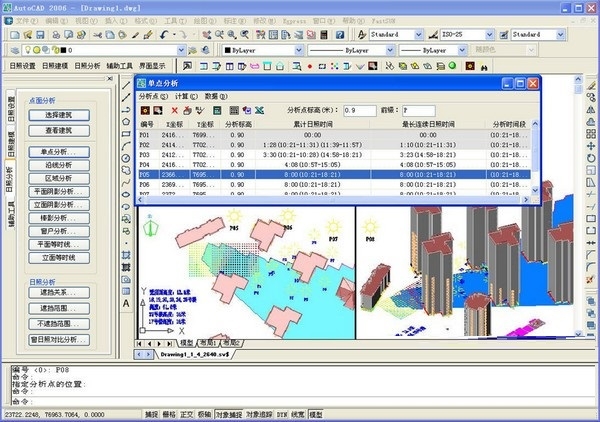Open 计算 menu in 单点分析 window
The image size is (600, 422).
click(186, 96)
